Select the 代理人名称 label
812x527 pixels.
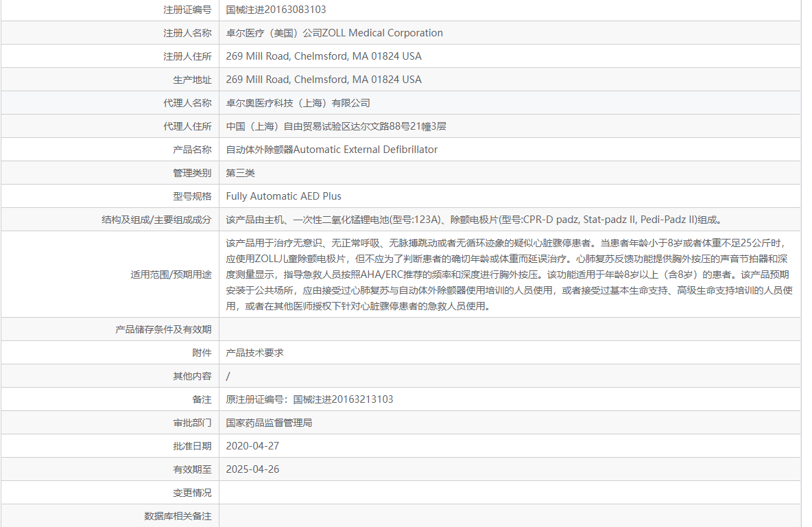pyautogui.click(x=187, y=103)
